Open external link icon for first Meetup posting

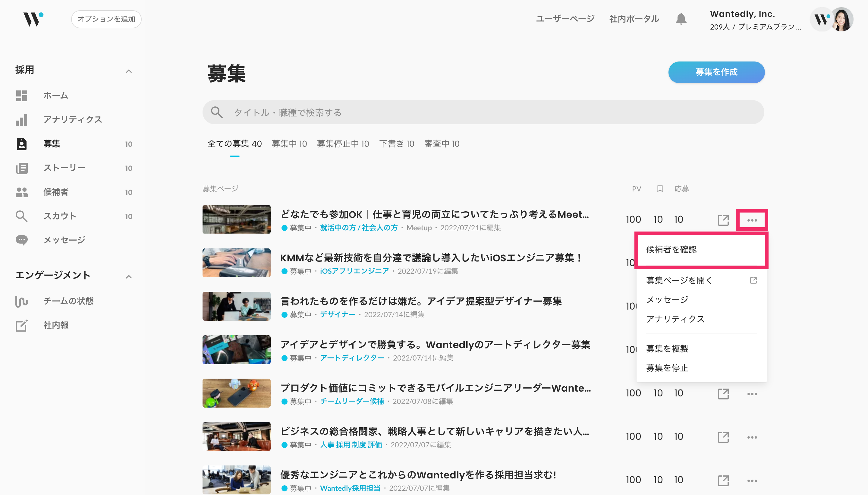click(x=723, y=220)
